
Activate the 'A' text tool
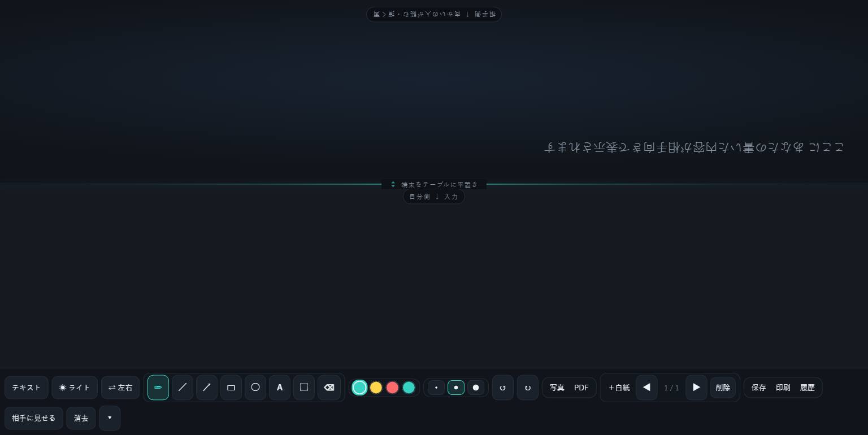tap(280, 388)
